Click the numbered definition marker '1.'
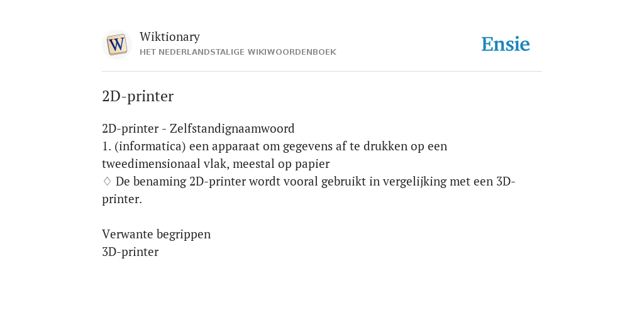Viewport: 644px width, 322px height. 106,146
